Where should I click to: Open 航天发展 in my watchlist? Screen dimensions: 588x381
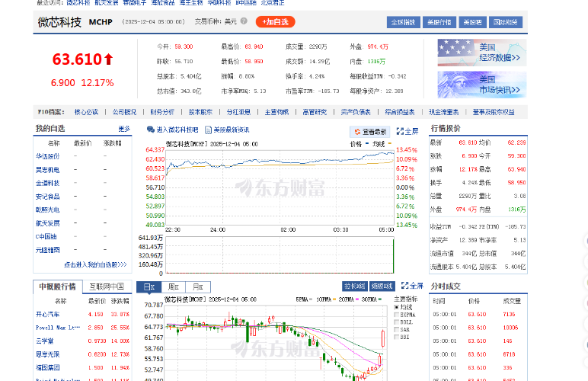click(x=48, y=223)
